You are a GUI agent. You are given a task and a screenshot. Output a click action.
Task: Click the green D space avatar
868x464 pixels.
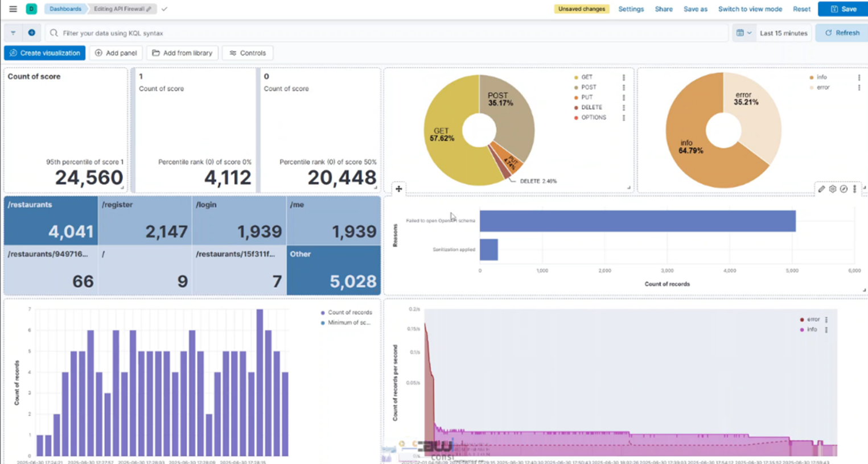pos(31,9)
